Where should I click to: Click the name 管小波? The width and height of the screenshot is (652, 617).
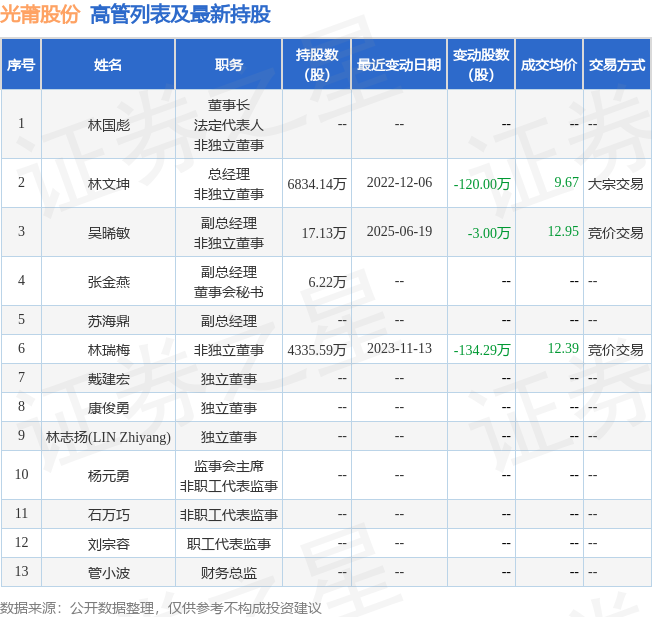[109, 573]
